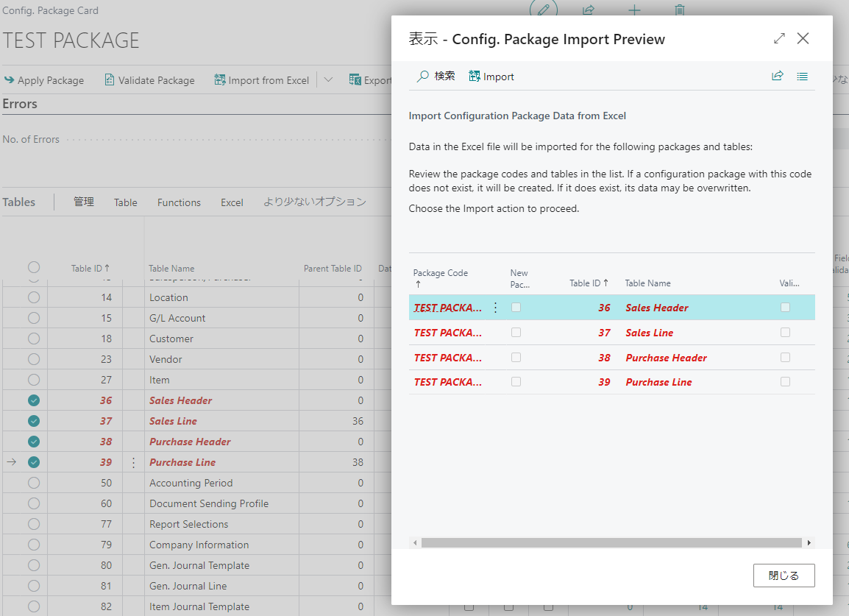Open the three-dot menu on TEST PACKA row
Screen dimensions: 849x616
pos(494,308)
